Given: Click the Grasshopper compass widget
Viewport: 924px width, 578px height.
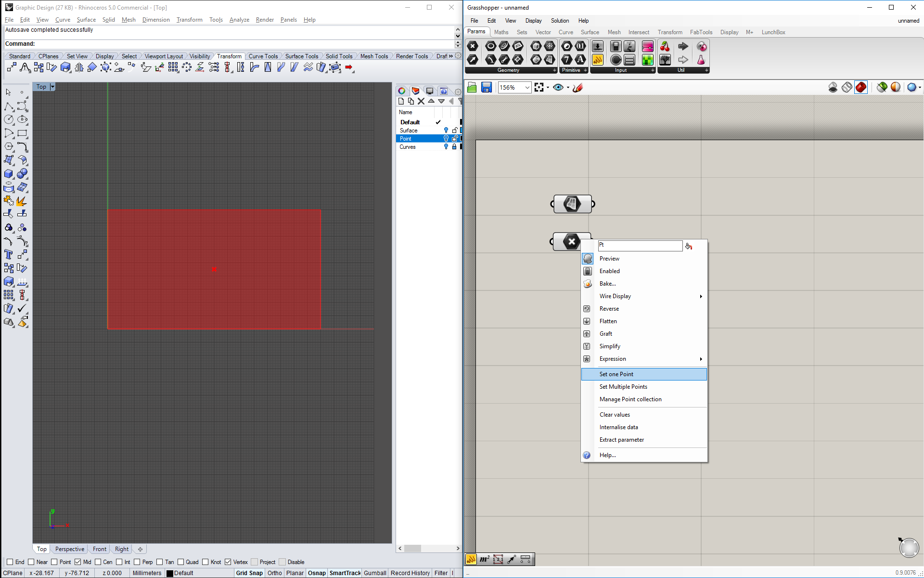Looking at the screenshot, I should [x=909, y=548].
